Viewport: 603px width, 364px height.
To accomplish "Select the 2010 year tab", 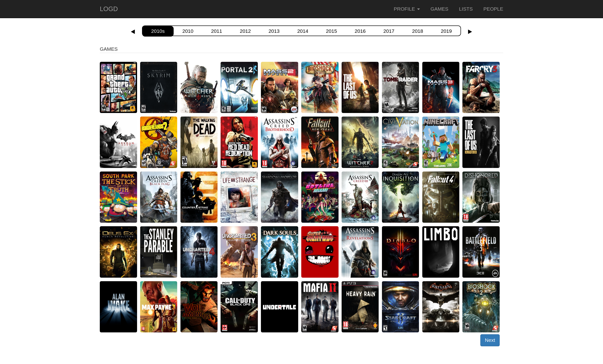I will click(x=188, y=31).
